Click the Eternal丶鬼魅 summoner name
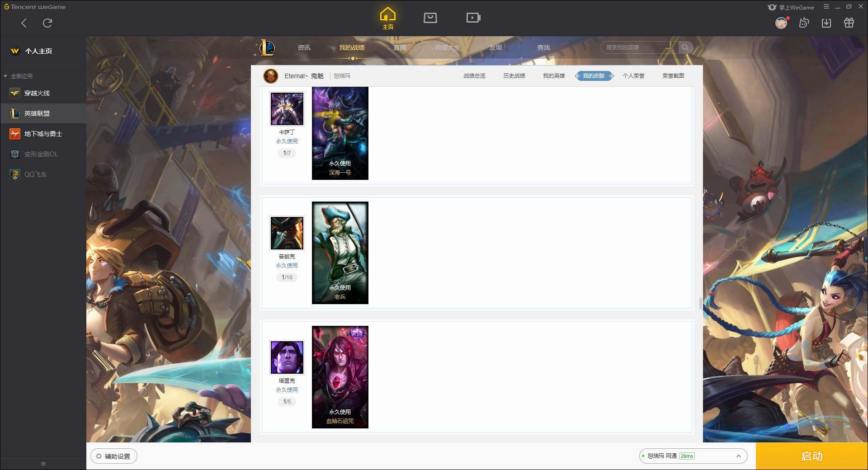This screenshot has width=868, height=470. coord(304,76)
